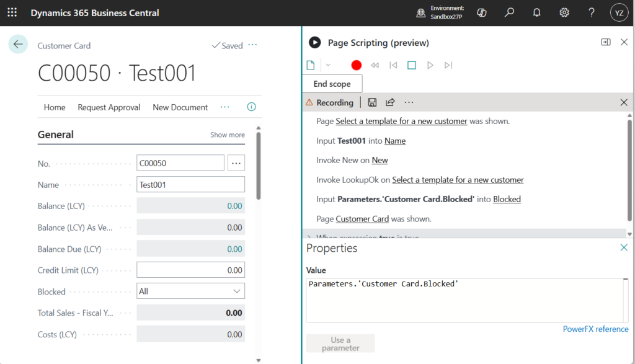Click the Share recording icon
This screenshot has height=364, width=635.
pos(390,102)
